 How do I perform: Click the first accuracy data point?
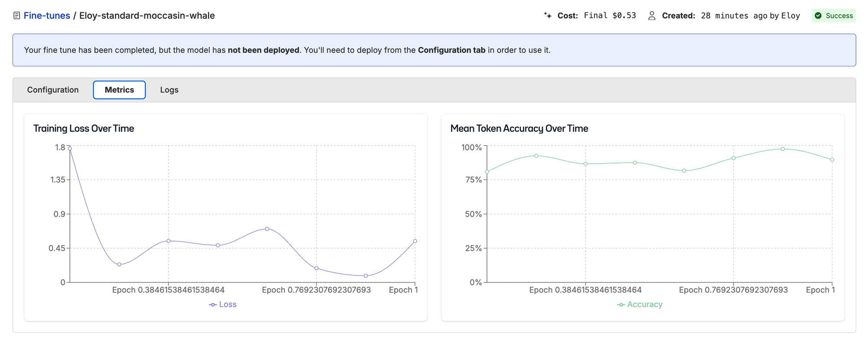coord(487,172)
